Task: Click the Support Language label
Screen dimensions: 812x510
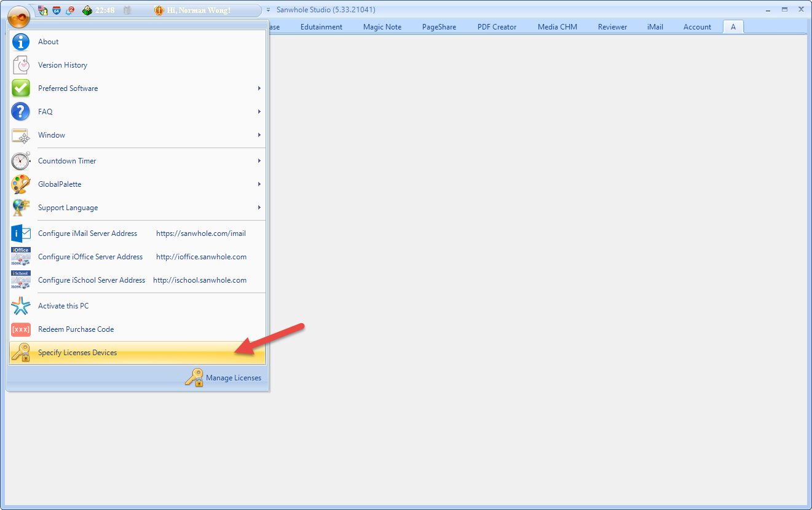Action: 68,208
